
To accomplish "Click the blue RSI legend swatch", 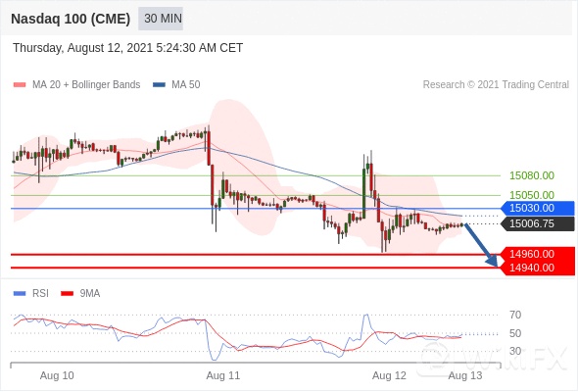I will click(20, 294).
